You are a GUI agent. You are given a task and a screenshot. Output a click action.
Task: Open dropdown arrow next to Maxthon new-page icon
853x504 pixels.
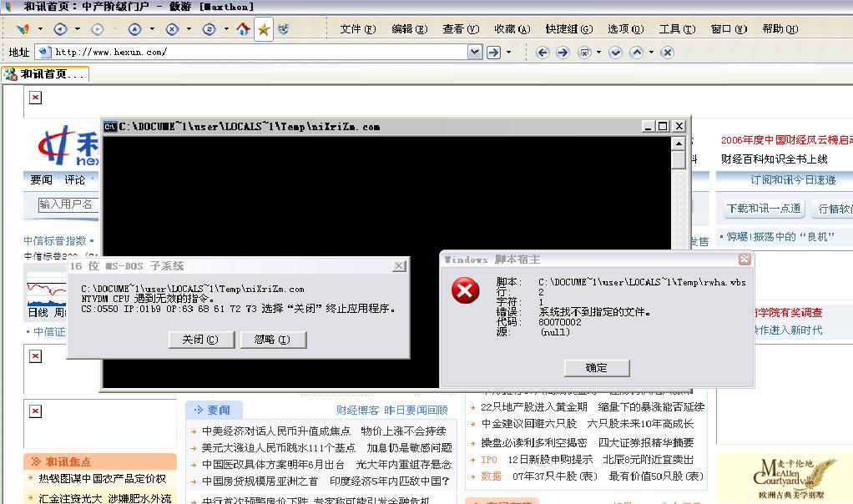click(40, 29)
